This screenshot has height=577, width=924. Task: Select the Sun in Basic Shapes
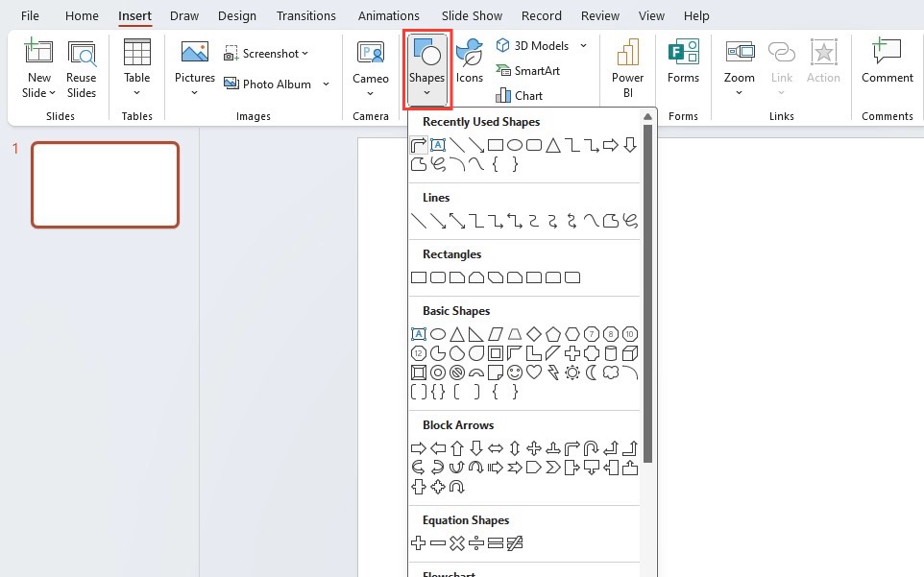click(x=572, y=373)
